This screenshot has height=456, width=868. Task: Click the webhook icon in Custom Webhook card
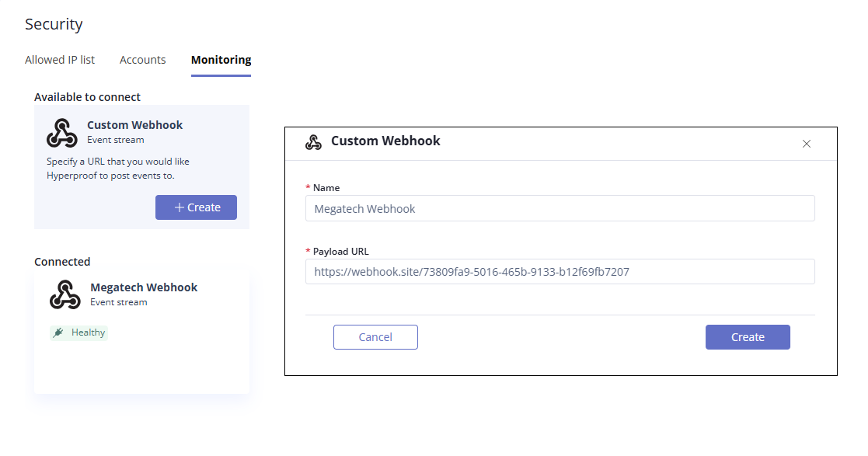point(62,133)
